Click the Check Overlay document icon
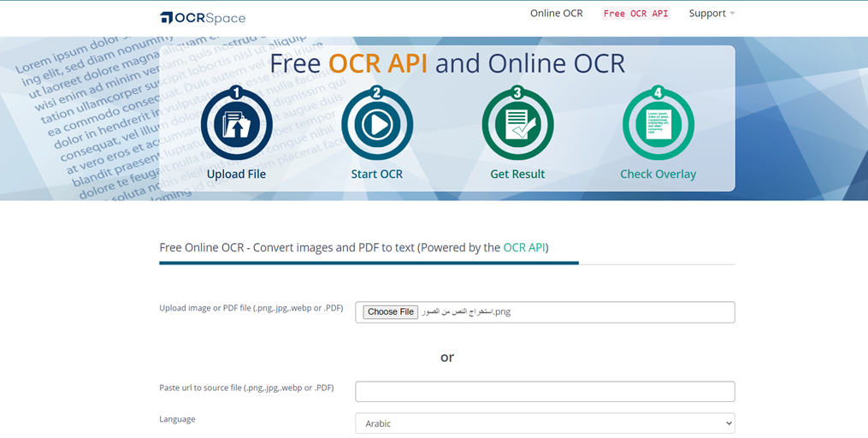 pos(658,123)
